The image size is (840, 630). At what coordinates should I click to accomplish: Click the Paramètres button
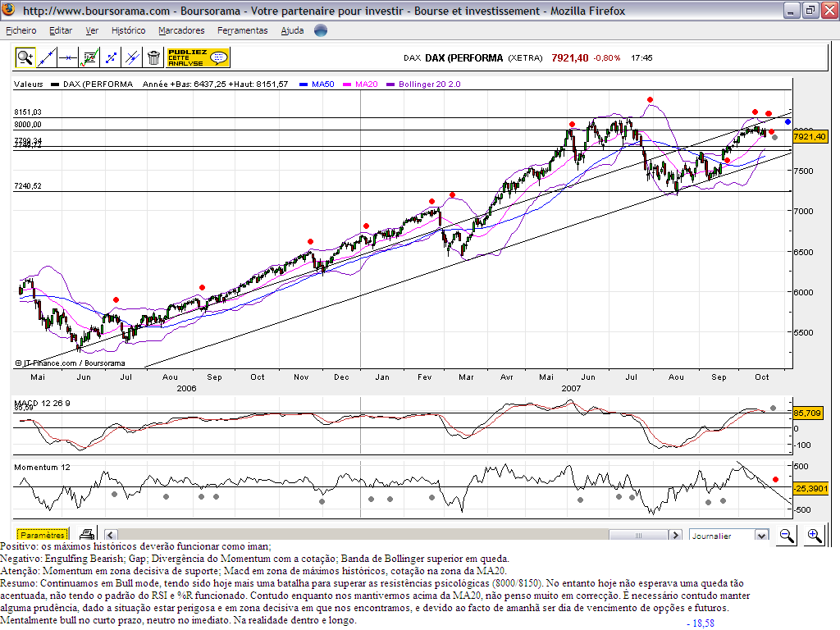[x=43, y=535]
